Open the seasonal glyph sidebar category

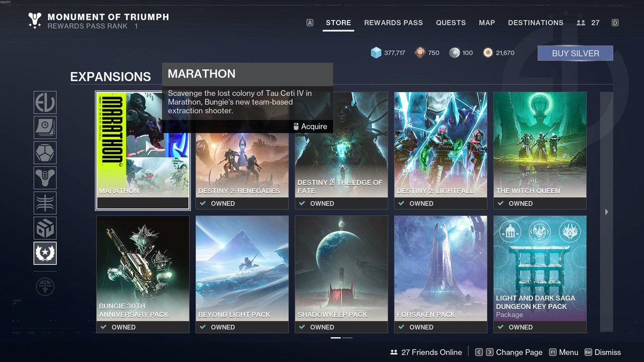tap(45, 203)
